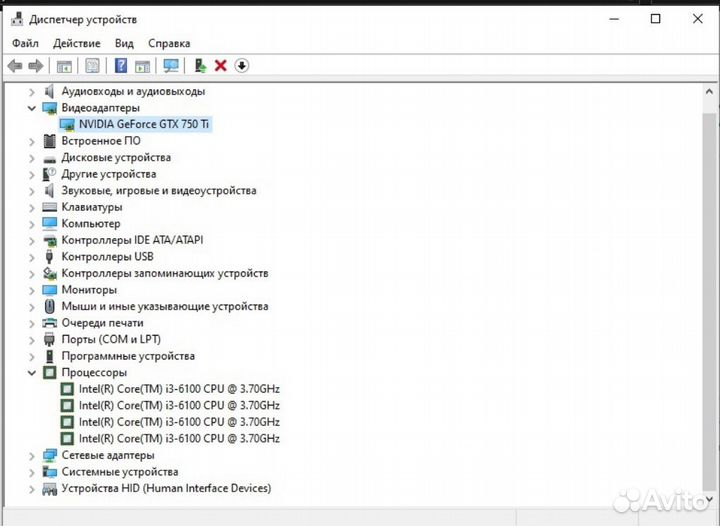Click the show/hide console tree icon
The image size is (720, 526).
tap(64, 66)
